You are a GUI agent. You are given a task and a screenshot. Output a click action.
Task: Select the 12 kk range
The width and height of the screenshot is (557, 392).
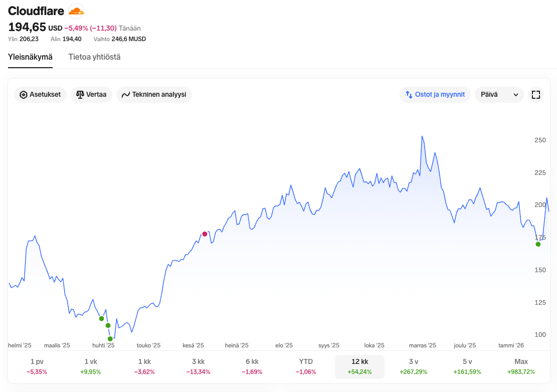(x=360, y=366)
